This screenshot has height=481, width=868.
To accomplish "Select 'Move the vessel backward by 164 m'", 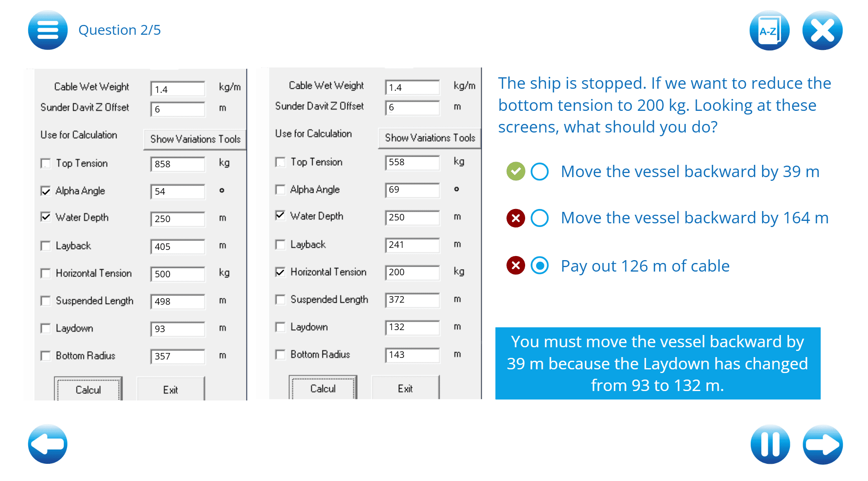I will [539, 218].
